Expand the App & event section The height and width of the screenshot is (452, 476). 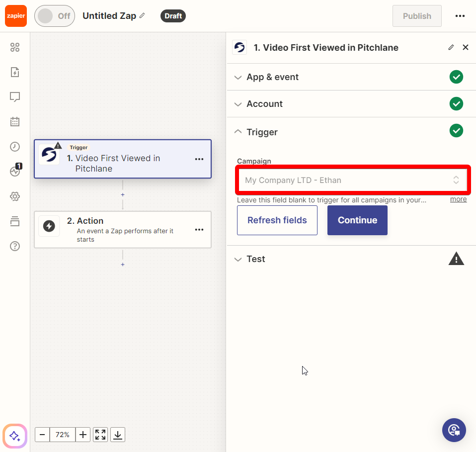click(x=351, y=77)
